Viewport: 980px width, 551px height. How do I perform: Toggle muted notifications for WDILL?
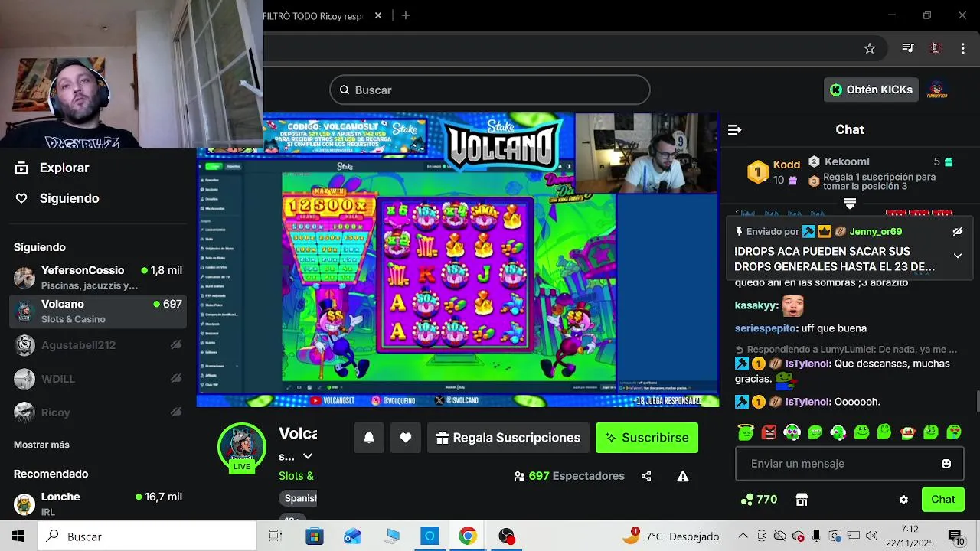176,379
